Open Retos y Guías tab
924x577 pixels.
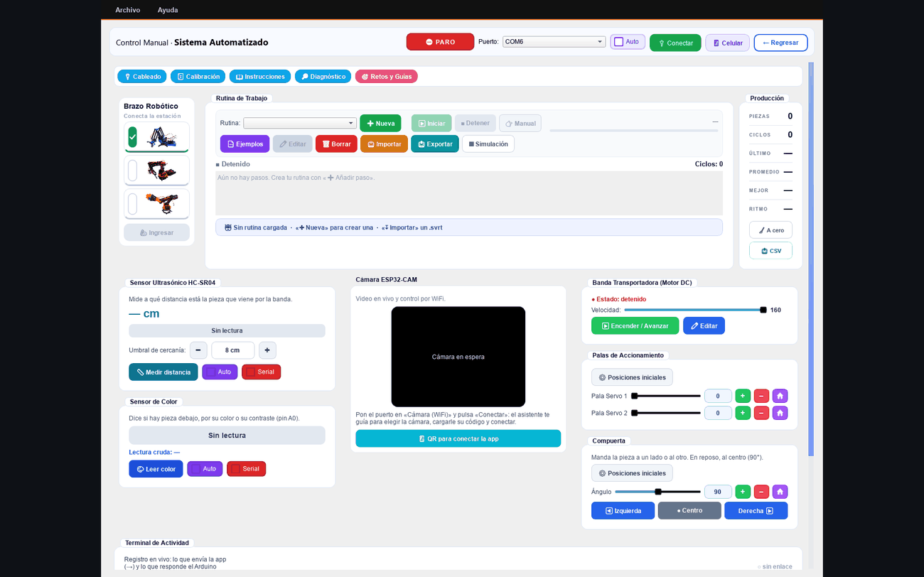coord(386,76)
